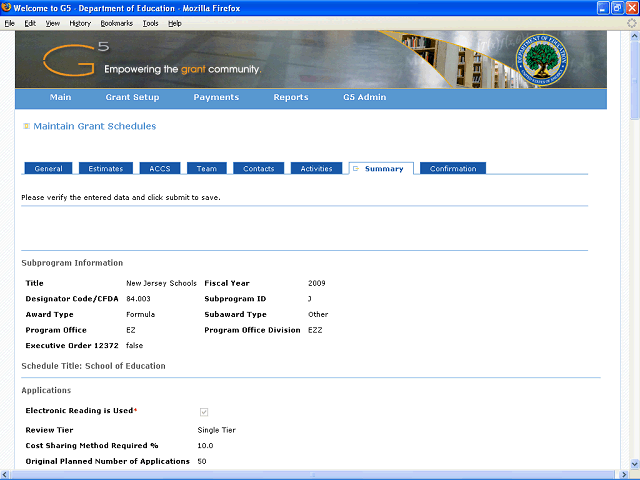Viewport: 640px width, 480px height.
Task: Click the Main navigation link
Action: point(60,98)
